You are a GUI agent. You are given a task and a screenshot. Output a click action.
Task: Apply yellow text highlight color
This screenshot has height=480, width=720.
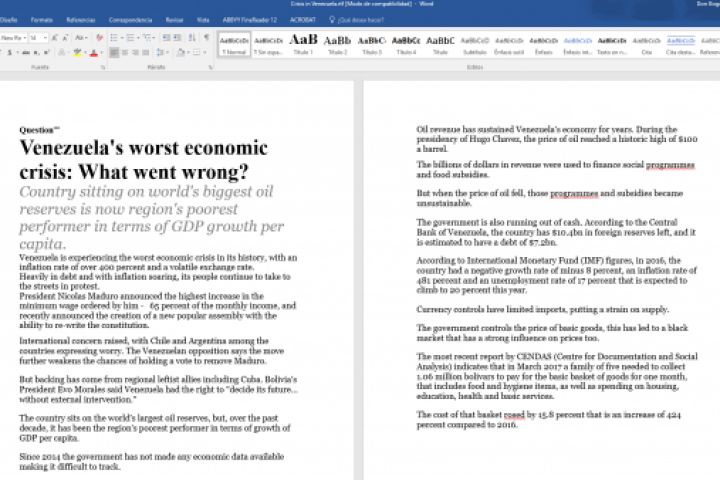pyautogui.click(x=78, y=53)
